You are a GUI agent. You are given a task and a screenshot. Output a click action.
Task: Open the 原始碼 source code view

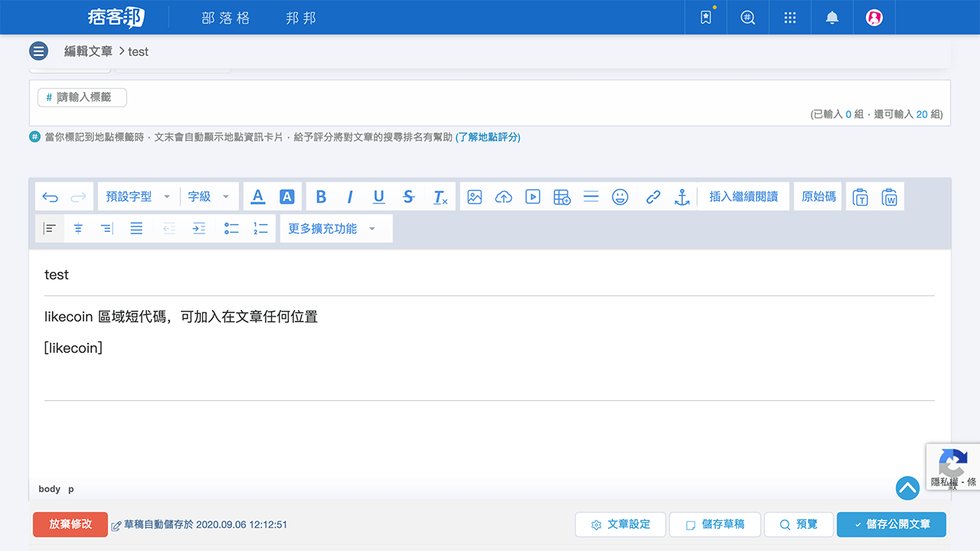tap(817, 197)
